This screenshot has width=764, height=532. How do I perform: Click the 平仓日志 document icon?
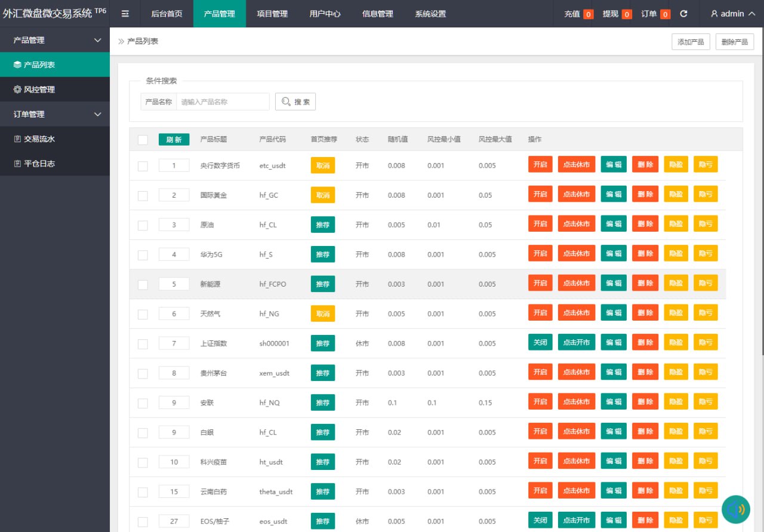point(17,164)
